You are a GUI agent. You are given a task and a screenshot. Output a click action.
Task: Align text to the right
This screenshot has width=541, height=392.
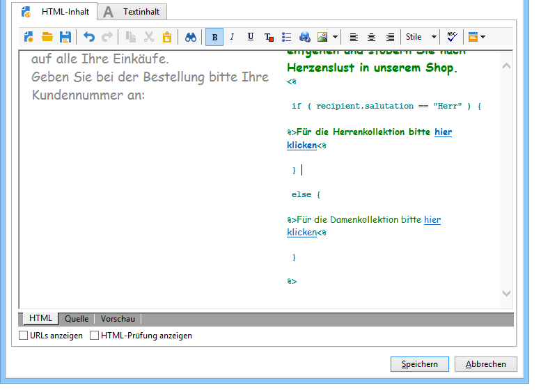[x=390, y=37]
